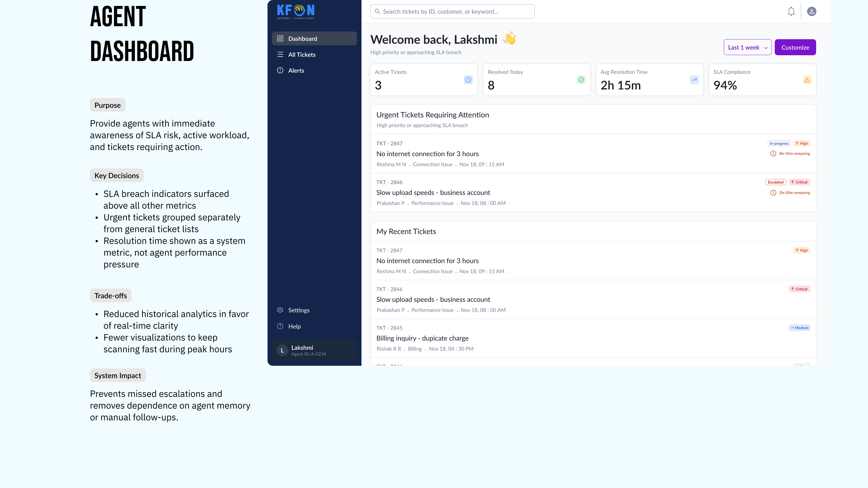
Task: Open Settings in the sidebar
Action: pyautogui.click(x=314, y=310)
